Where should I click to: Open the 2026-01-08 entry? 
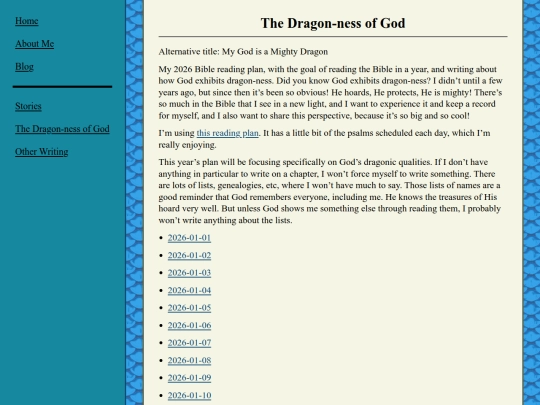189,361
